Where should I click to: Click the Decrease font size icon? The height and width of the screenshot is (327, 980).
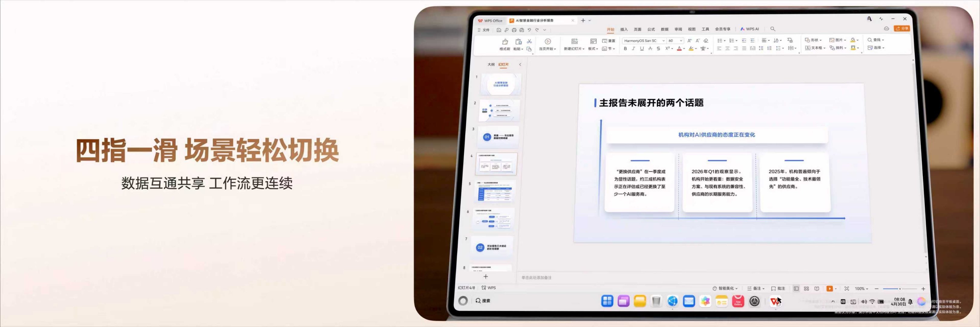click(x=698, y=40)
